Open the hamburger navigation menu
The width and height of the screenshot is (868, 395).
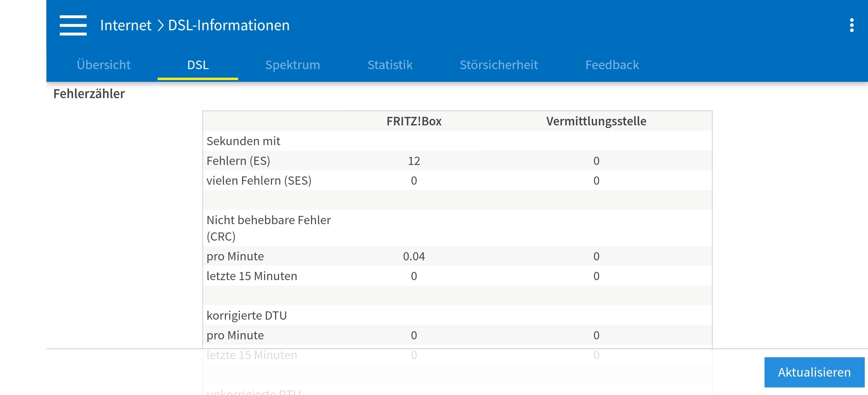tap(73, 25)
